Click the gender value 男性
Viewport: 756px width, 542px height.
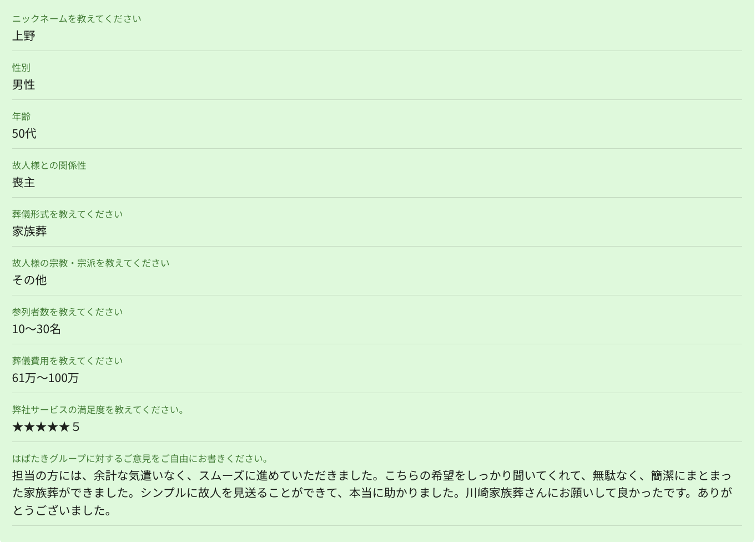tap(24, 84)
